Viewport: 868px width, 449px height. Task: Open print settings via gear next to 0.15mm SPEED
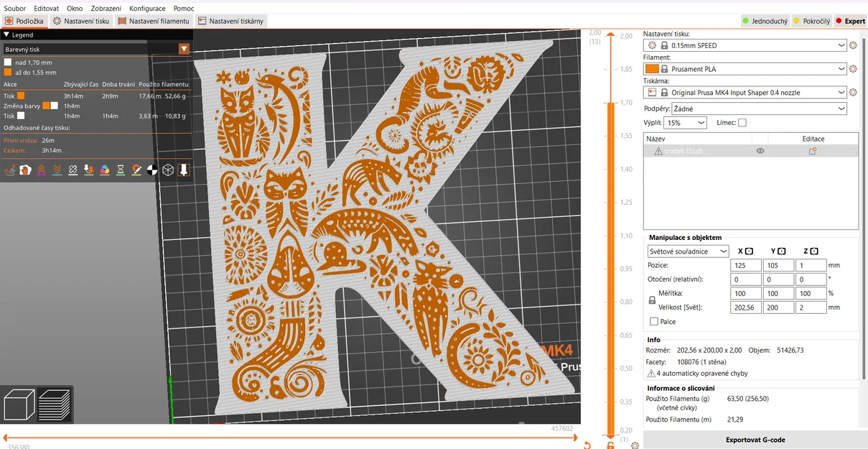(x=853, y=45)
